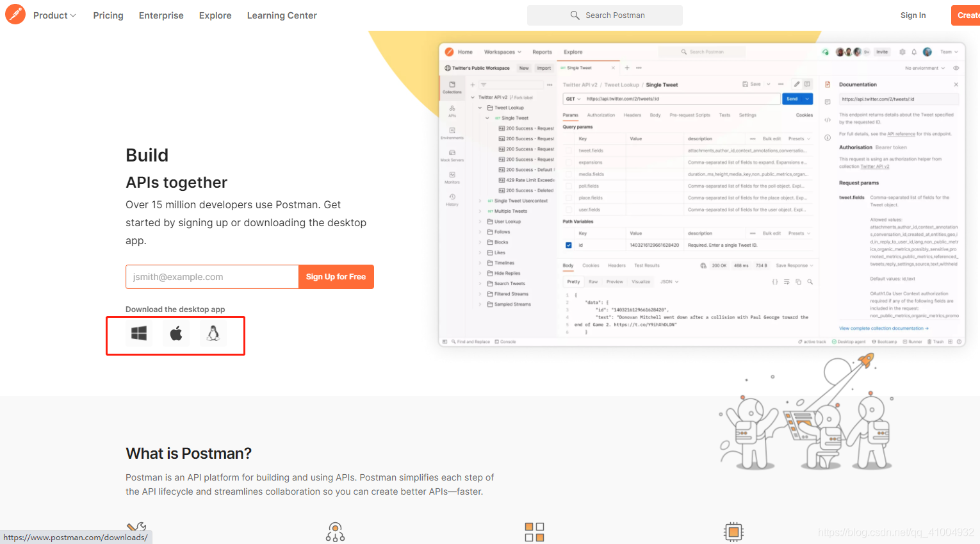Collapse the Twitter API v2 collection
This screenshot has height=544, width=980.
point(473,97)
